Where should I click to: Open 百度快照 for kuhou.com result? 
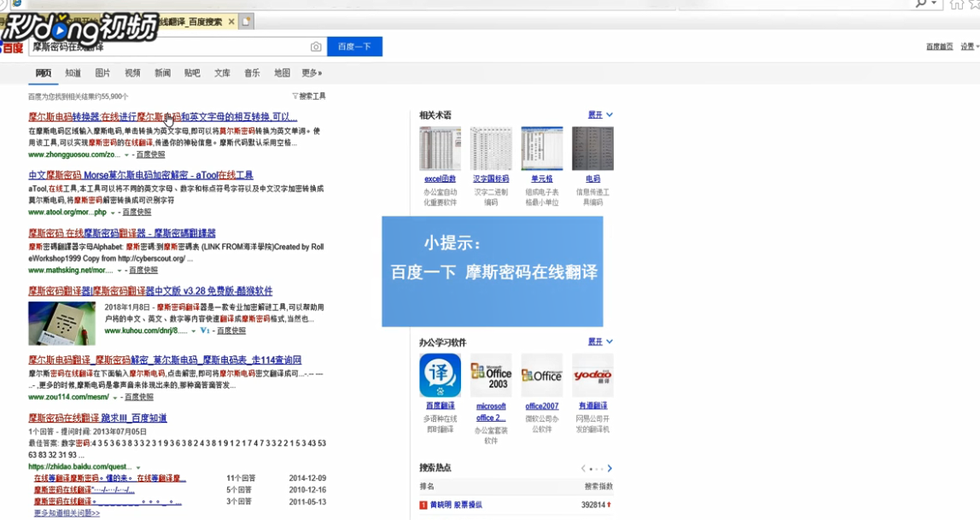(231, 330)
